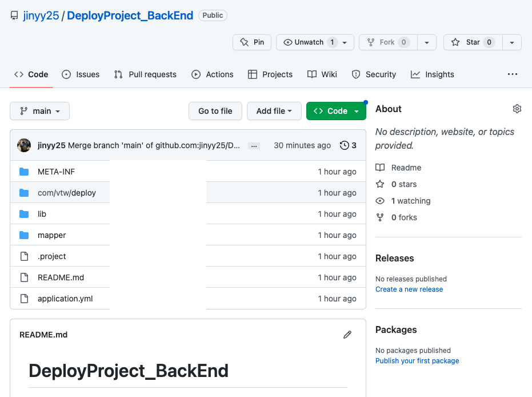Click the META-INF folder icon

coord(24,172)
